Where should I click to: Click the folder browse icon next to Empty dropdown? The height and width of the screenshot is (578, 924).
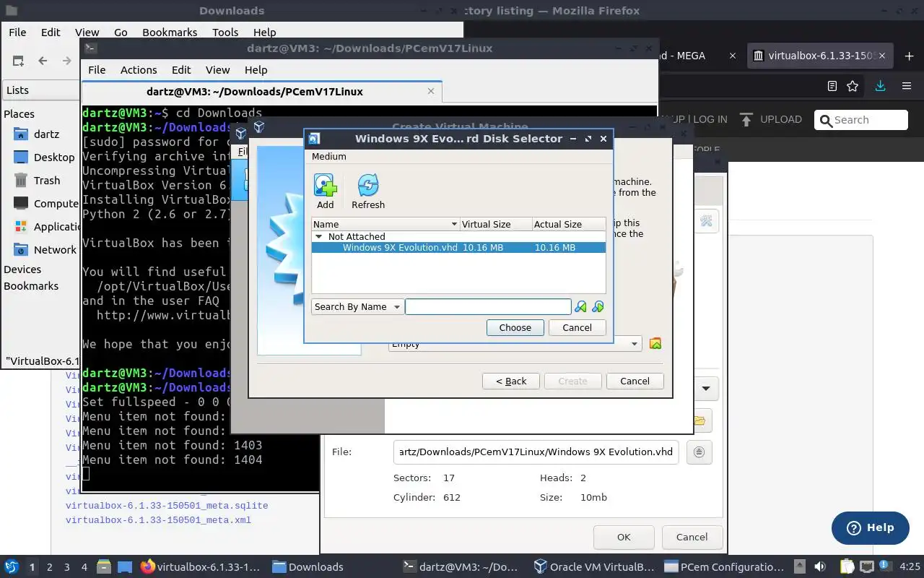[655, 344]
